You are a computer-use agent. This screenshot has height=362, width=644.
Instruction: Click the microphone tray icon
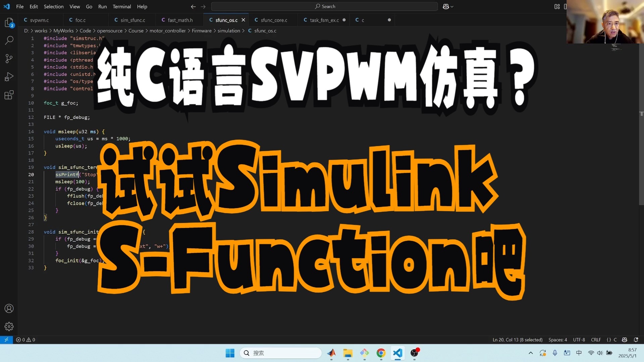coord(555,353)
